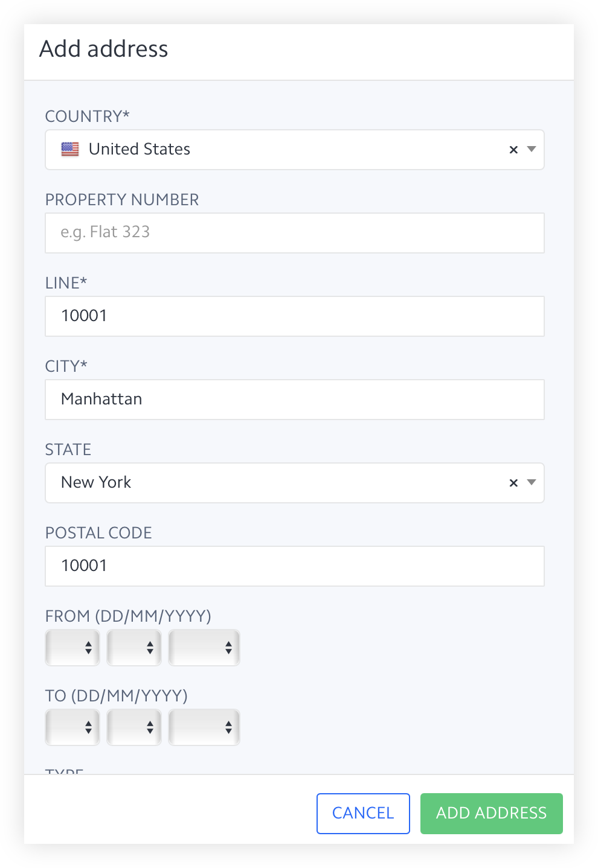The image size is (598, 868).
Task: Open the United States country combo box
Action: pos(295,150)
